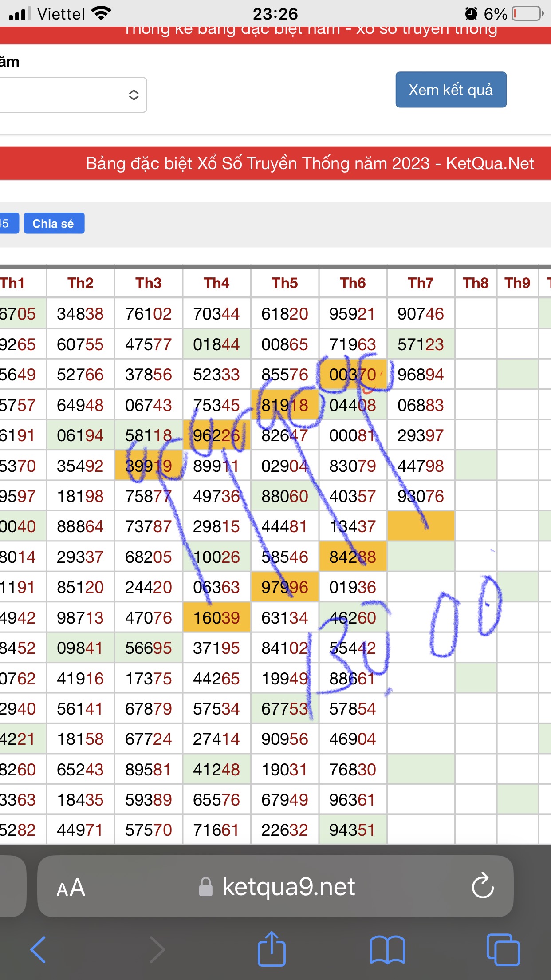
Task: Click the orange cell 84288
Action: (x=353, y=557)
